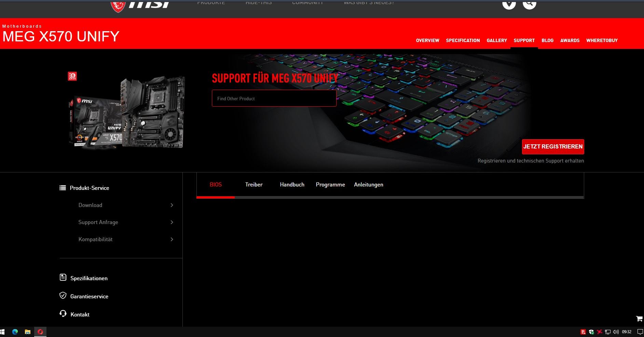The height and width of the screenshot is (337, 644).
Task: Click the Kontakt headset icon
Action: coord(63,313)
